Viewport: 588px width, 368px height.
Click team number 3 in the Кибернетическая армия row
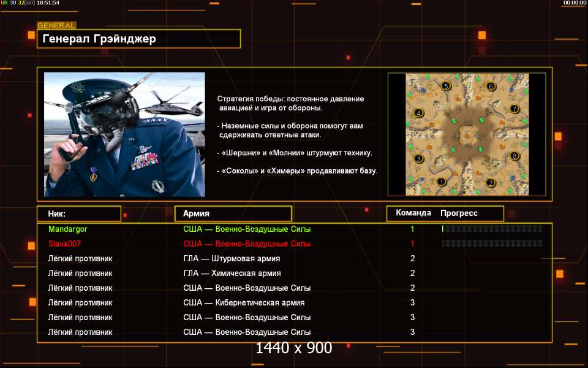(412, 302)
